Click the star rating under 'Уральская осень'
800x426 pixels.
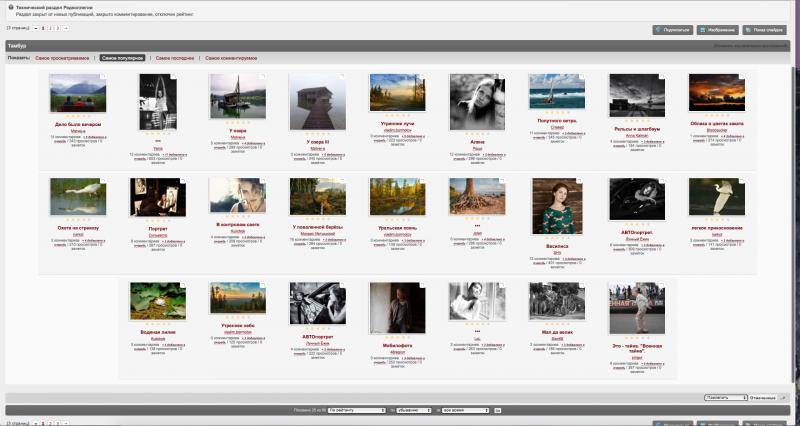397,220
